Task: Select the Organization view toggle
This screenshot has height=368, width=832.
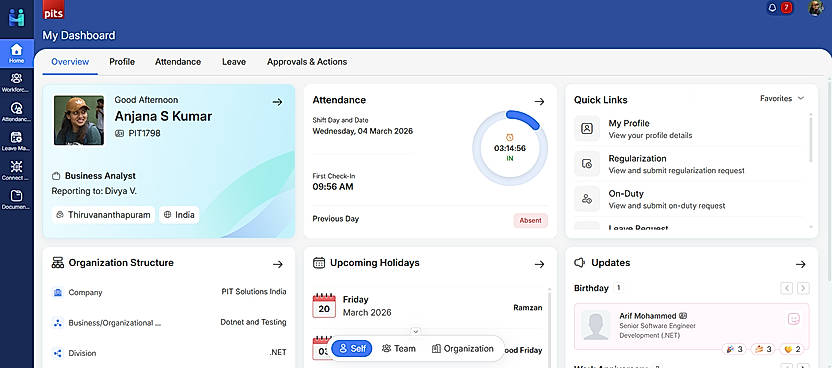Action: pos(463,348)
